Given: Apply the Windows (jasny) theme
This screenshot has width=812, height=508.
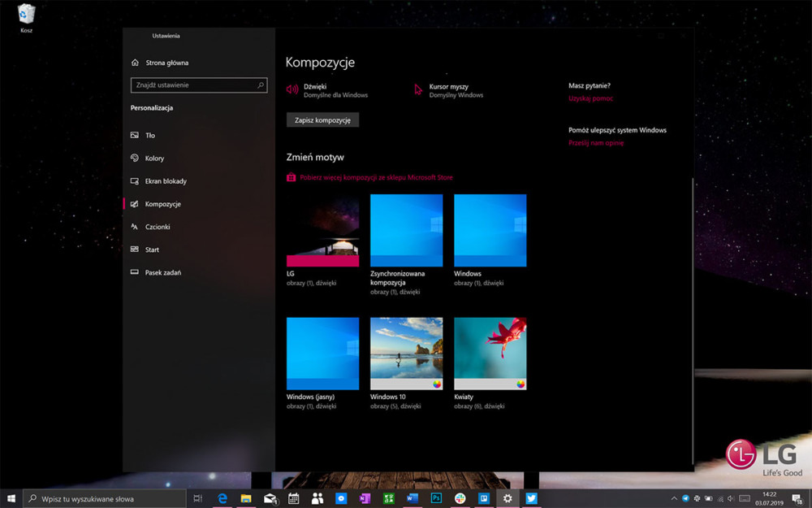Looking at the screenshot, I should tap(322, 354).
